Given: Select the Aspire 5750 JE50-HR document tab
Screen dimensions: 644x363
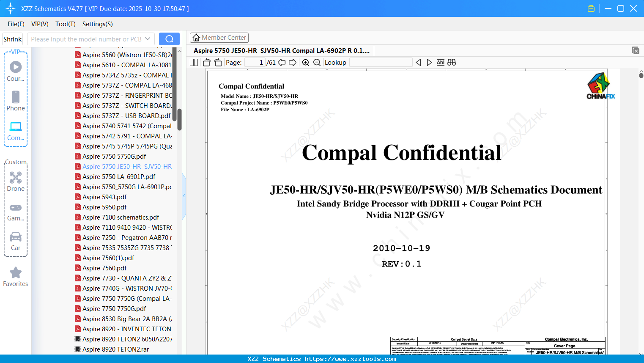Looking at the screenshot, I should 282,51.
